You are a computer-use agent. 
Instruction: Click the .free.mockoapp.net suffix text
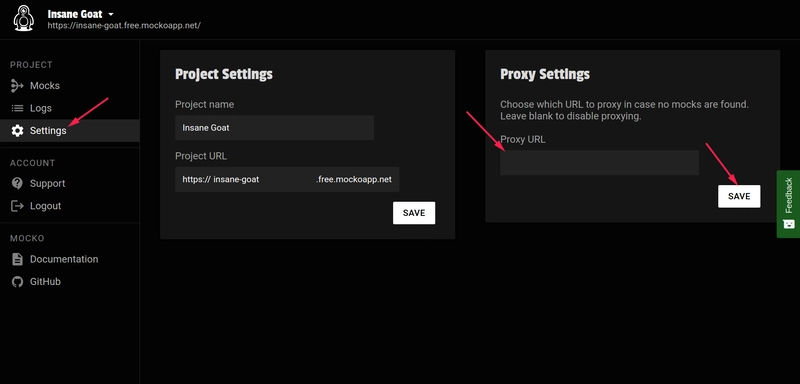pos(354,180)
